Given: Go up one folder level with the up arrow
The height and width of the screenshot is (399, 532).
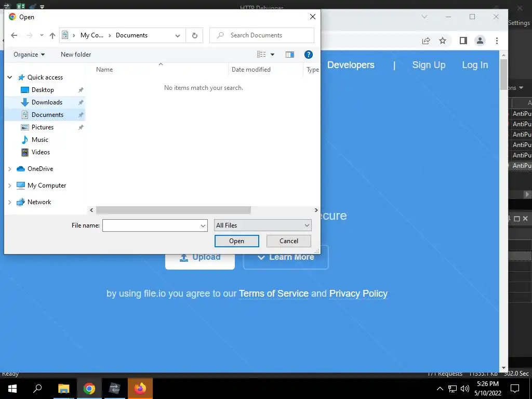Looking at the screenshot, I should pyautogui.click(x=52, y=35).
